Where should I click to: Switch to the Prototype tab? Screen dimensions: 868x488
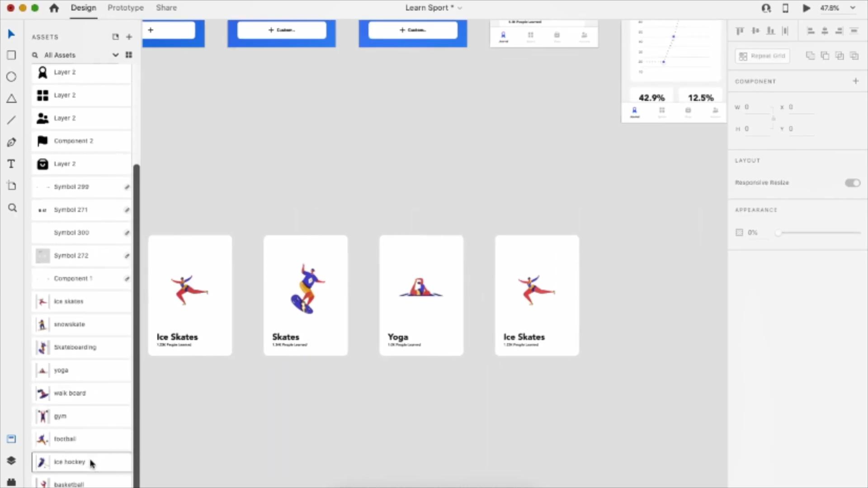[125, 8]
